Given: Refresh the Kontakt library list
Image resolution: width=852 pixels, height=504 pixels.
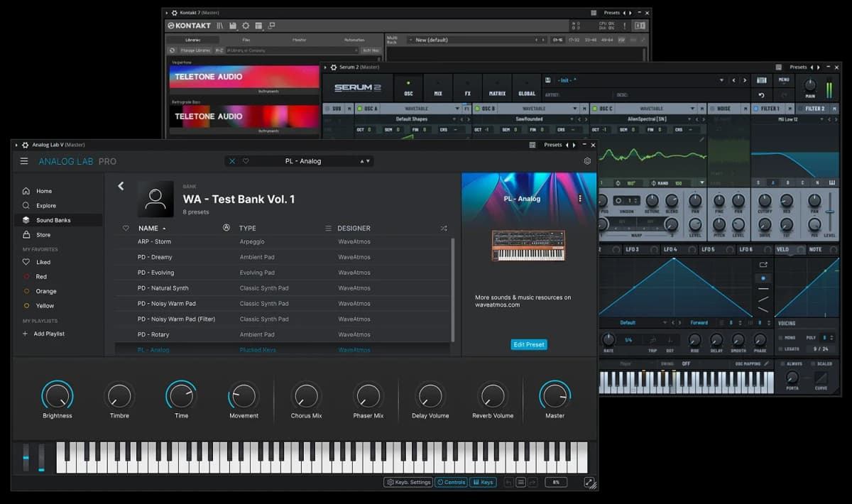Looking at the screenshot, I should tap(172, 50).
